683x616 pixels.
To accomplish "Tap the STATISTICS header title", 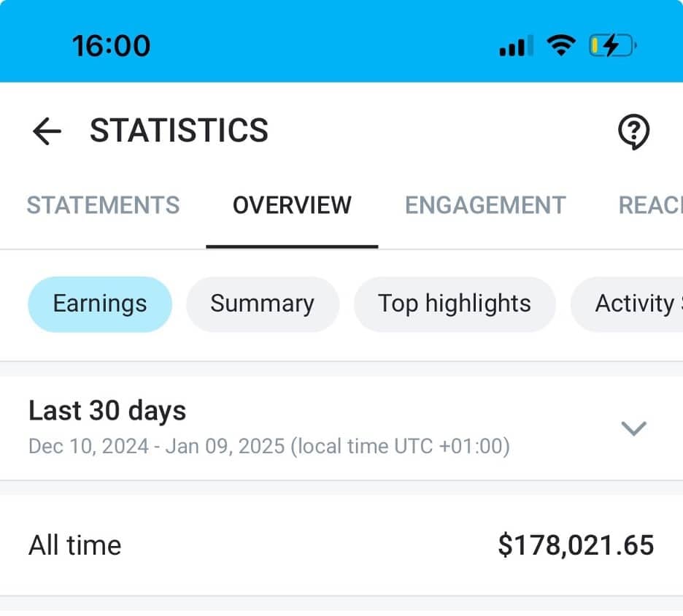I will pyautogui.click(x=179, y=131).
